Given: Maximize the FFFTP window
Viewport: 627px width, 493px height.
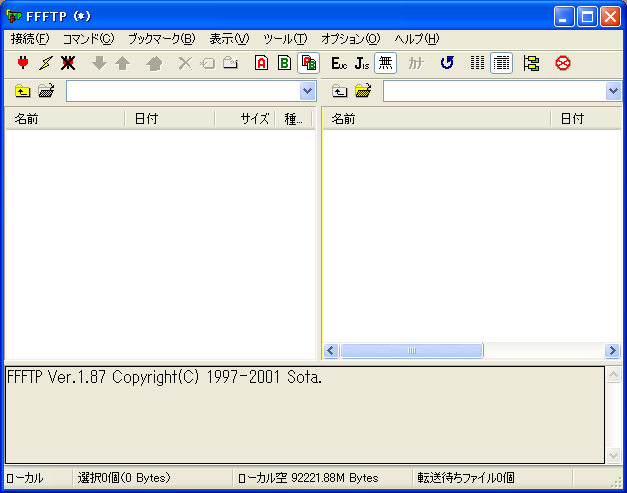Looking at the screenshot, I should pyautogui.click(x=587, y=17).
